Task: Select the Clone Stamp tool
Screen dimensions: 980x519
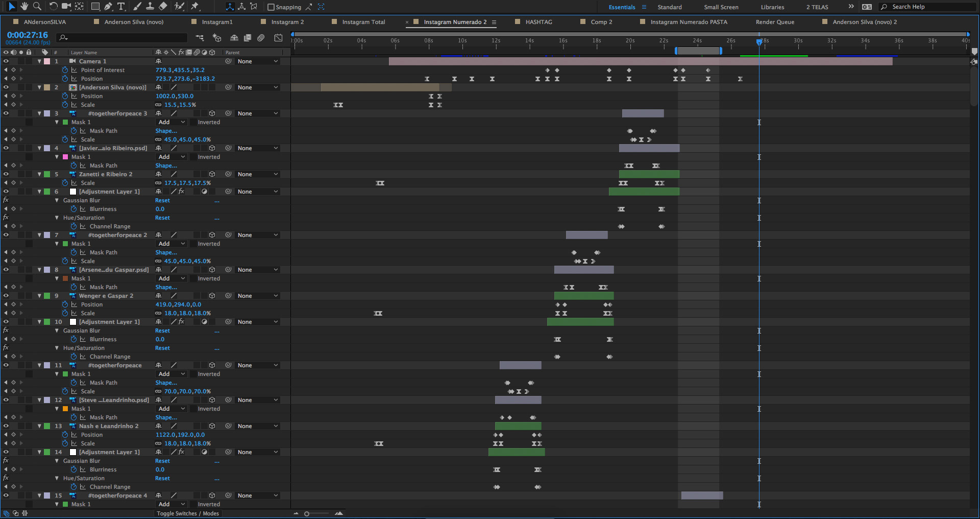Action: (150, 7)
